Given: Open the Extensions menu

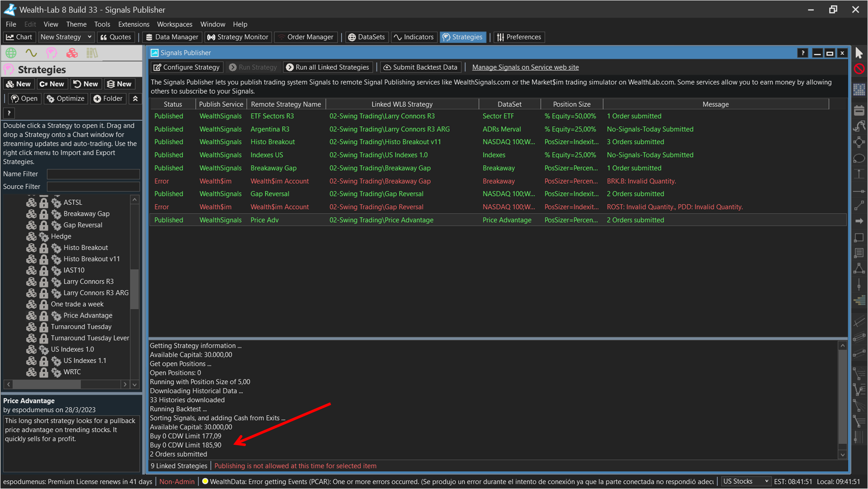Looking at the screenshot, I should 134,24.
